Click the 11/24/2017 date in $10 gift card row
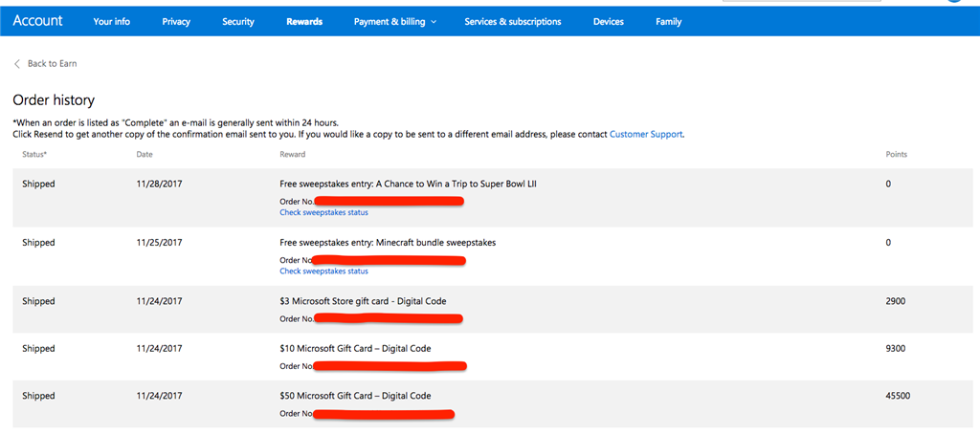This screenshot has height=434, width=980. [160, 349]
